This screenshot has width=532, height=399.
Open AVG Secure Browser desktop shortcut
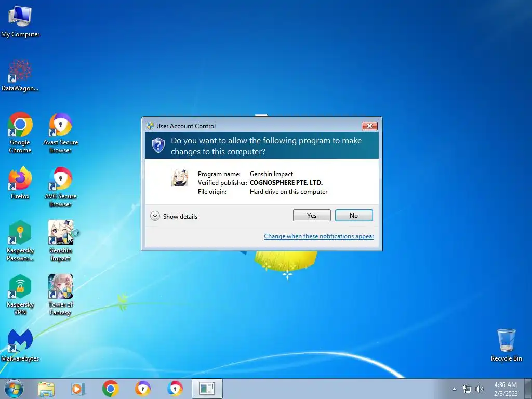[60, 187]
